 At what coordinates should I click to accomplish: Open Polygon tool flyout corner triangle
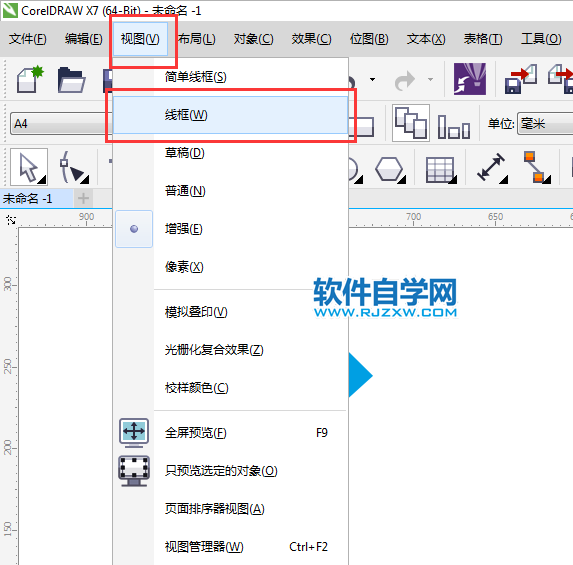point(402,180)
